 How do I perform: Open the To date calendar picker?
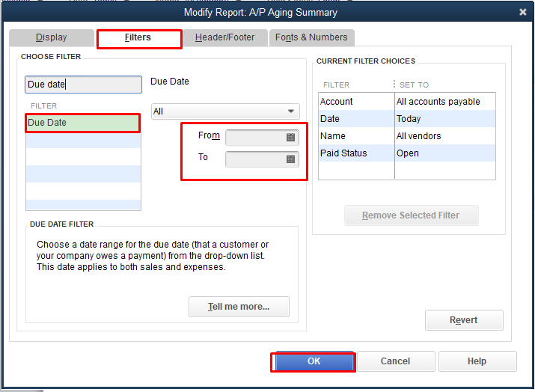291,159
